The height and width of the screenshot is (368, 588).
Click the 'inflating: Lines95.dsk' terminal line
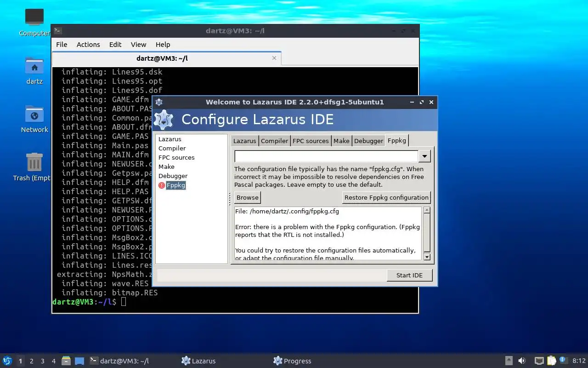coord(112,72)
